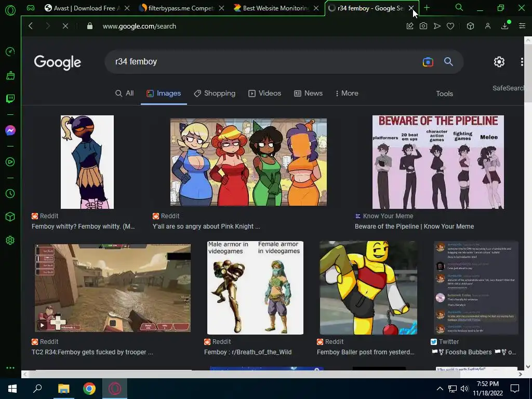Open Settings gear in Opera sidebar
Viewport: 532px width, 399px height.
[x=10, y=240]
